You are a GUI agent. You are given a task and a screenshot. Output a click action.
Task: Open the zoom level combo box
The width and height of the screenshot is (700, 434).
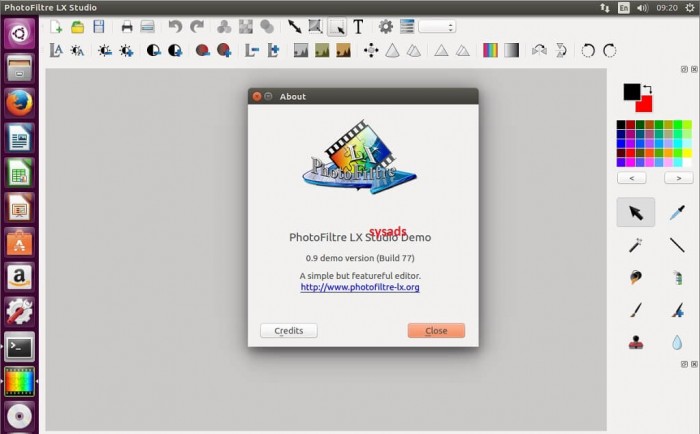pyautogui.click(x=437, y=27)
